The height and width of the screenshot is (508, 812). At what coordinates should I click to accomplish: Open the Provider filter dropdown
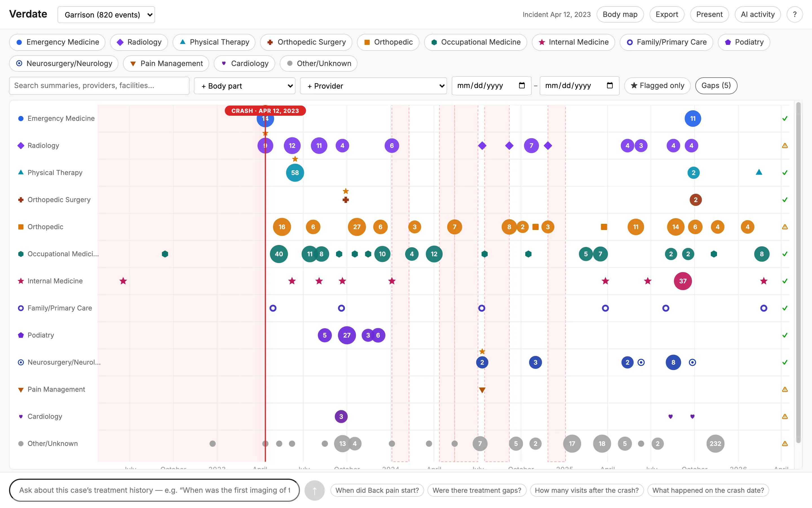coord(373,86)
